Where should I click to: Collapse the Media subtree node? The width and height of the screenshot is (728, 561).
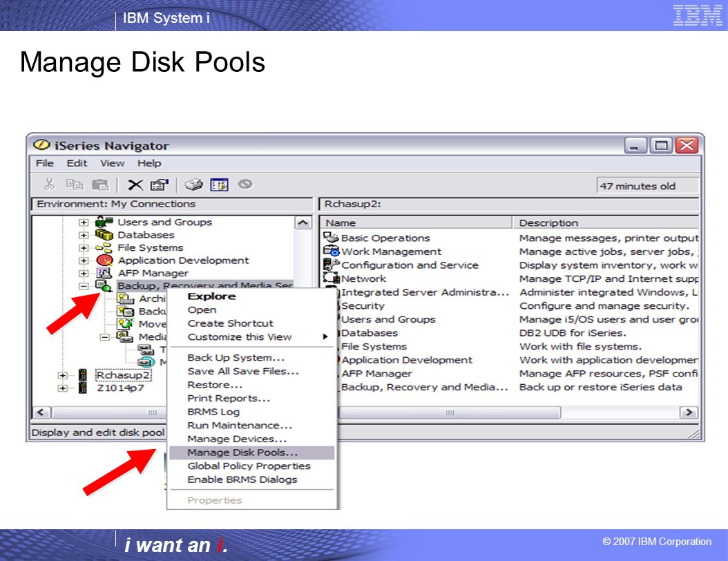coord(105,337)
